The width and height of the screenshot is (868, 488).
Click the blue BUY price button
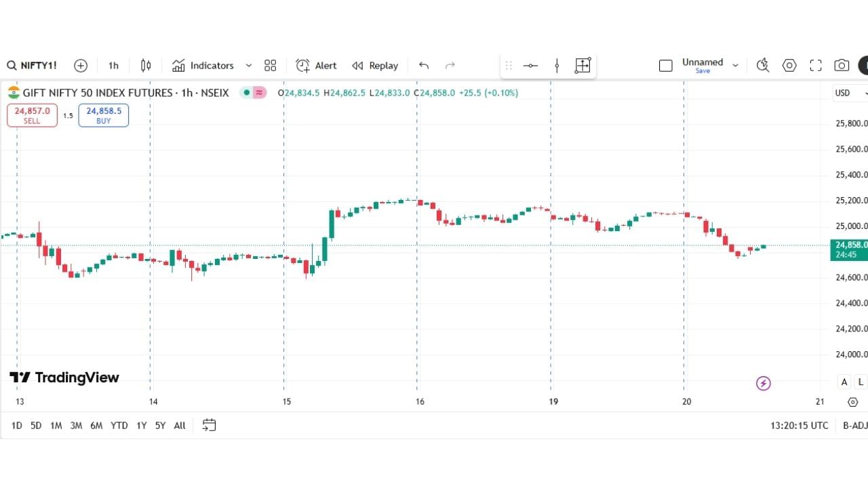tap(103, 115)
